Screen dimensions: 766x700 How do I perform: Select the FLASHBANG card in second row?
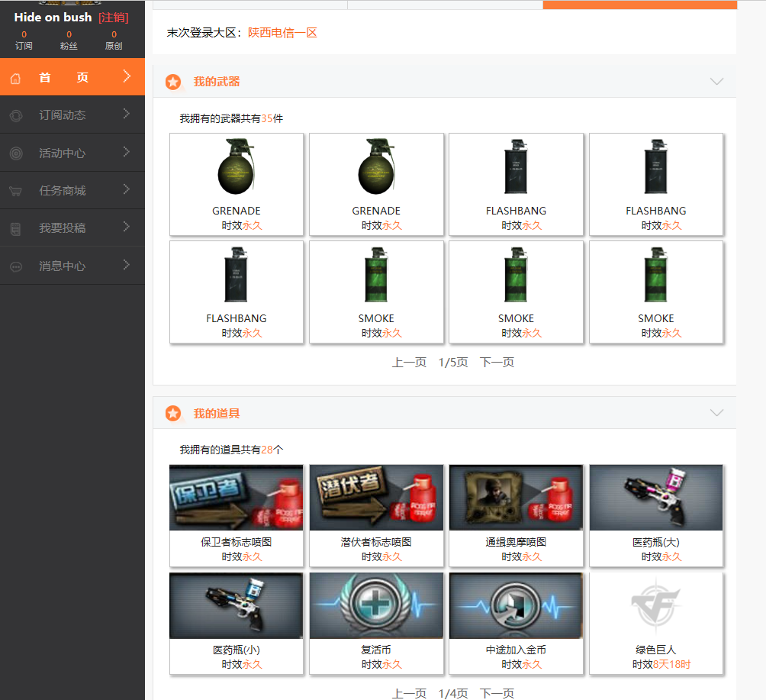click(x=237, y=292)
